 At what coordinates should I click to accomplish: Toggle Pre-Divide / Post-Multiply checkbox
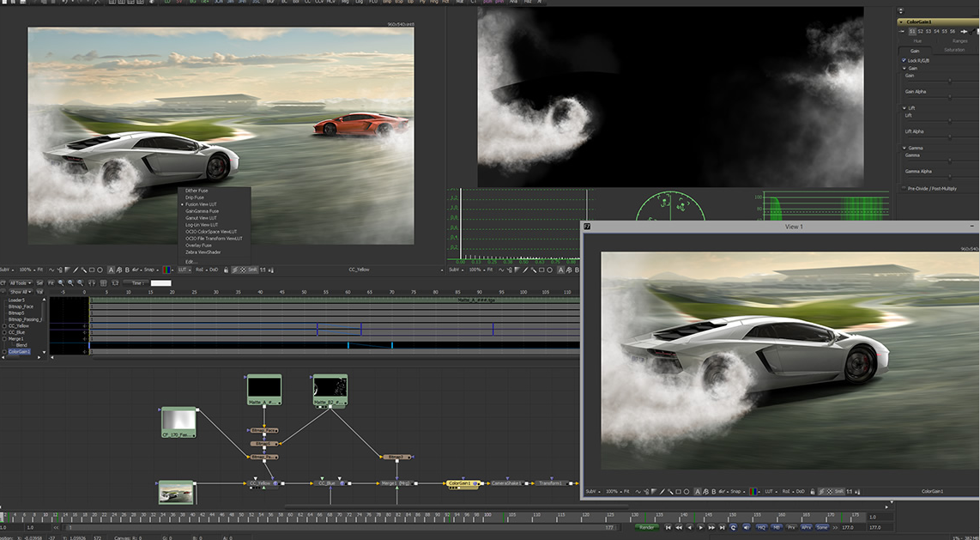902,187
